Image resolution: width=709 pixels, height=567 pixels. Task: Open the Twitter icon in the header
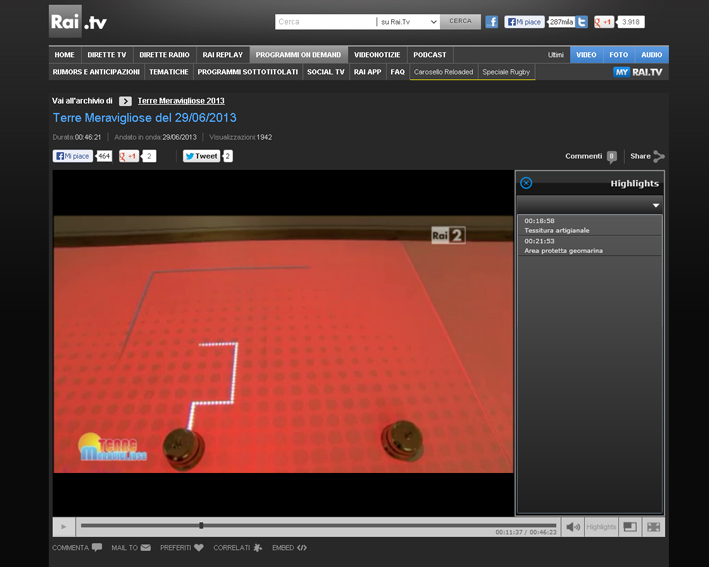pos(582,22)
